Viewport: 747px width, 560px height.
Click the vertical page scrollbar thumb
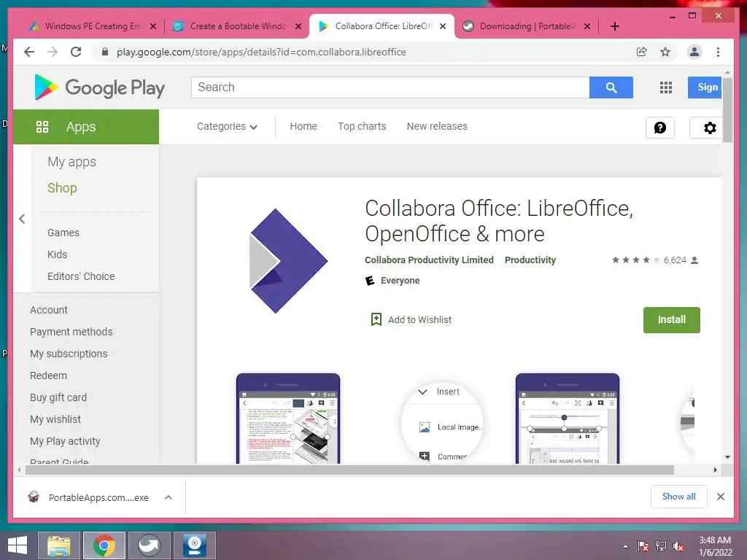727,109
